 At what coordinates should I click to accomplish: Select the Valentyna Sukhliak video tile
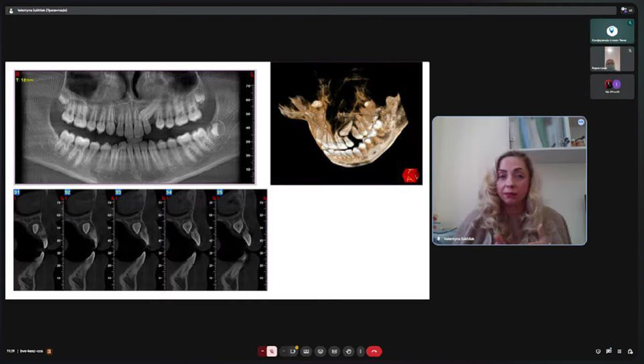pyautogui.click(x=509, y=181)
